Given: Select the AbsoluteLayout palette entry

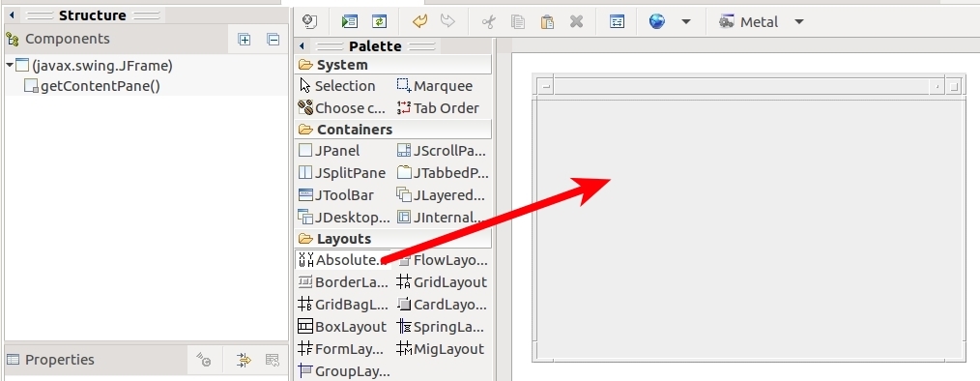Looking at the screenshot, I should [344, 259].
